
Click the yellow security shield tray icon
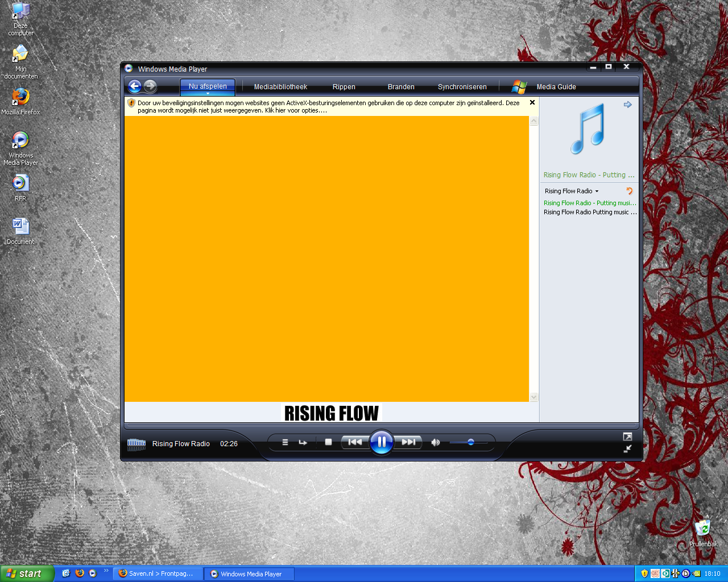click(644, 573)
